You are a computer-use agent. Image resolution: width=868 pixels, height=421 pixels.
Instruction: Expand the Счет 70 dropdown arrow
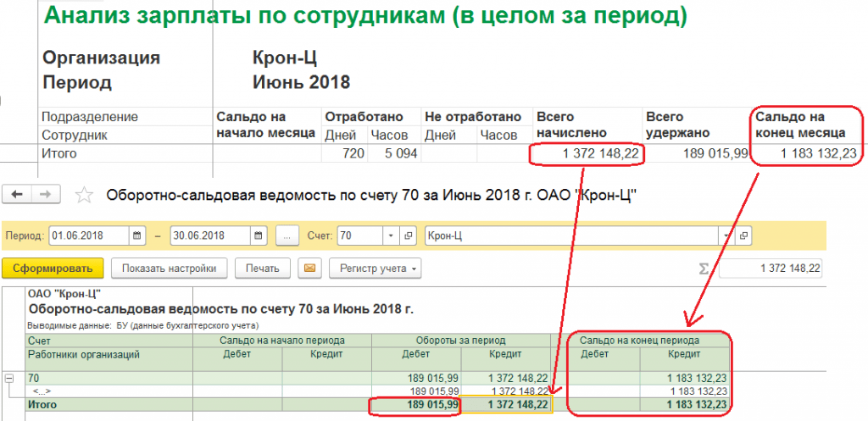pos(391,235)
